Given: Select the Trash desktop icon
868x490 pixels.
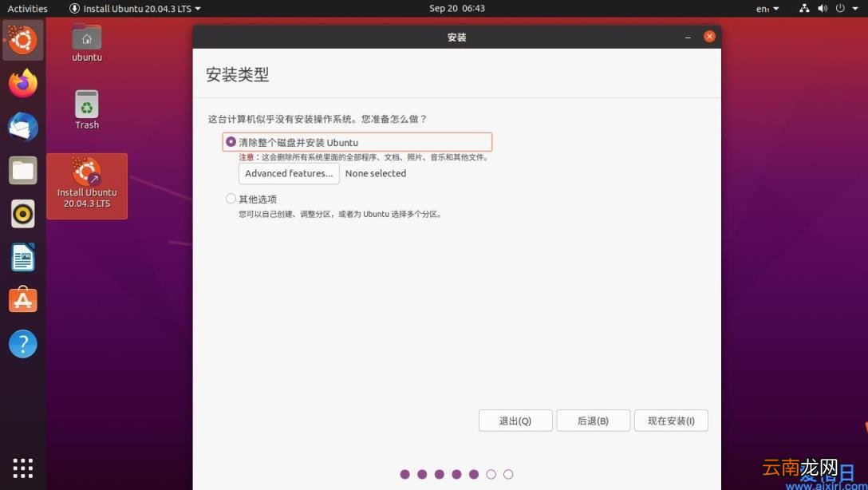Looking at the screenshot, I should (x=87, y=110).
